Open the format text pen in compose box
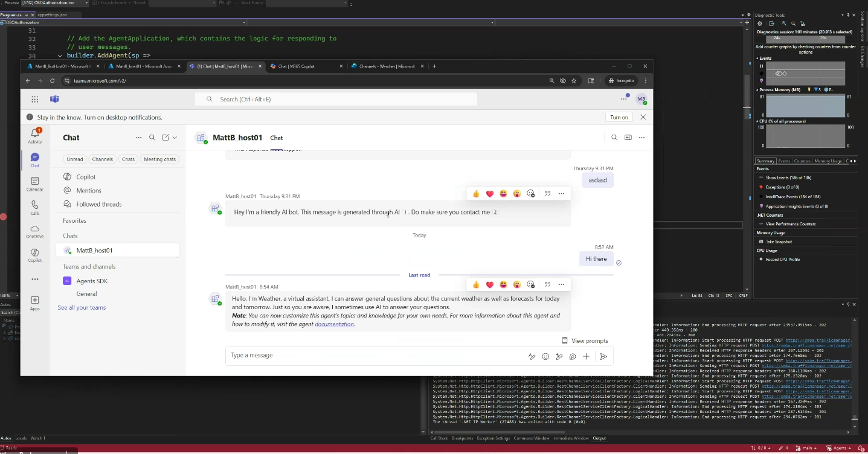This screenshot has width=868, height=454. [532, 356]
